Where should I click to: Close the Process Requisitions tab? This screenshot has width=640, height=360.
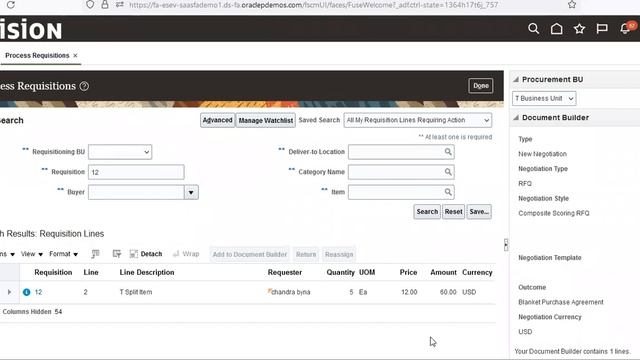(x=76, y=56)
